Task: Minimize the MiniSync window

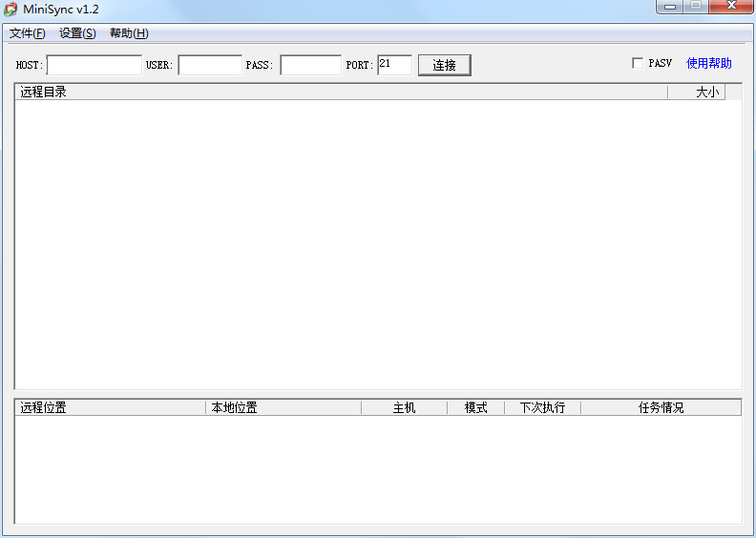Action: [670, 7]
